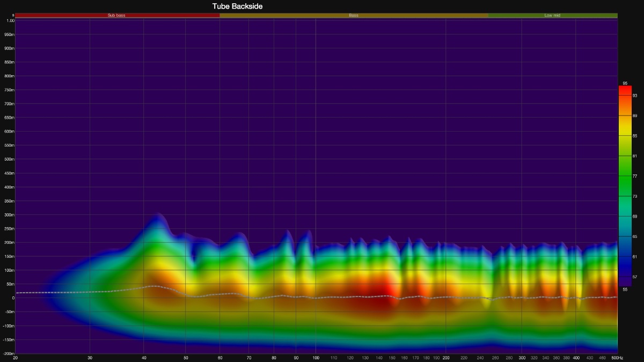The height and width of the screenshot is (362, 644).
Task: Click the 95 dB scale maximum label
Action: pos(625,83)
